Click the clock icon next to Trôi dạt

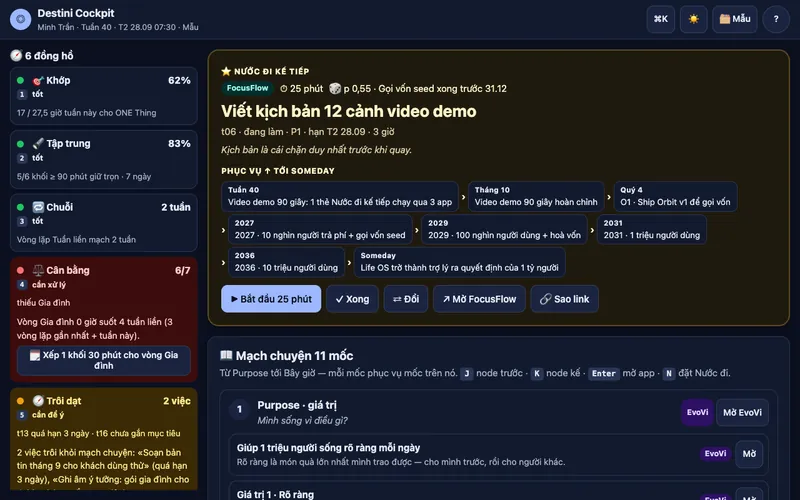pos(38,401)
